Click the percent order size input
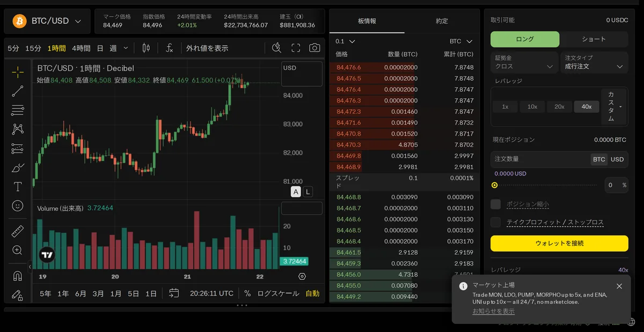This screenshot has width=644, height=332. click(x=616, y=185)
